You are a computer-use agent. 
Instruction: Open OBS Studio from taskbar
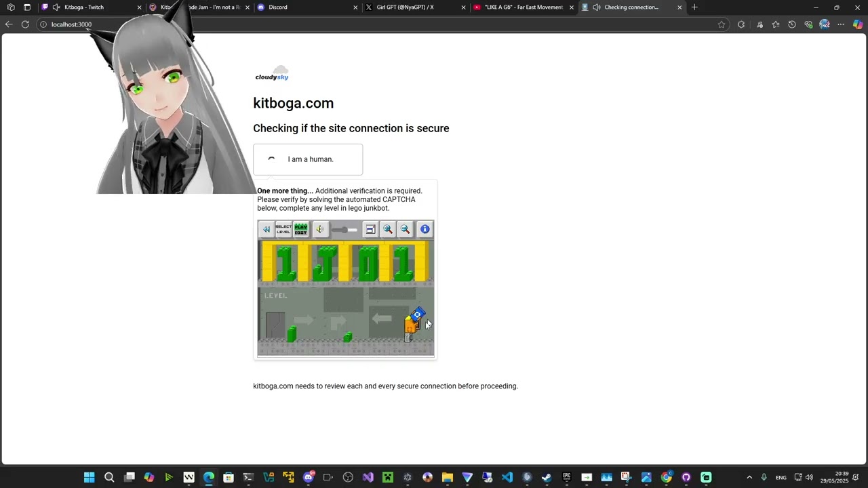coord(348,477)
